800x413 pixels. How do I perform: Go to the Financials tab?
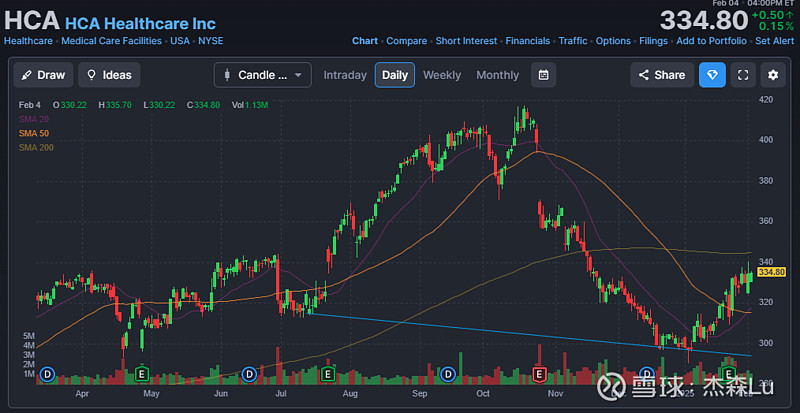(x=527, y=41)
